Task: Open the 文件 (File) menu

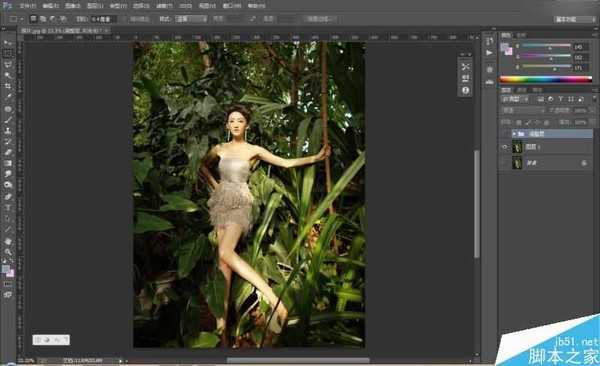Action: tap(28, 6)
